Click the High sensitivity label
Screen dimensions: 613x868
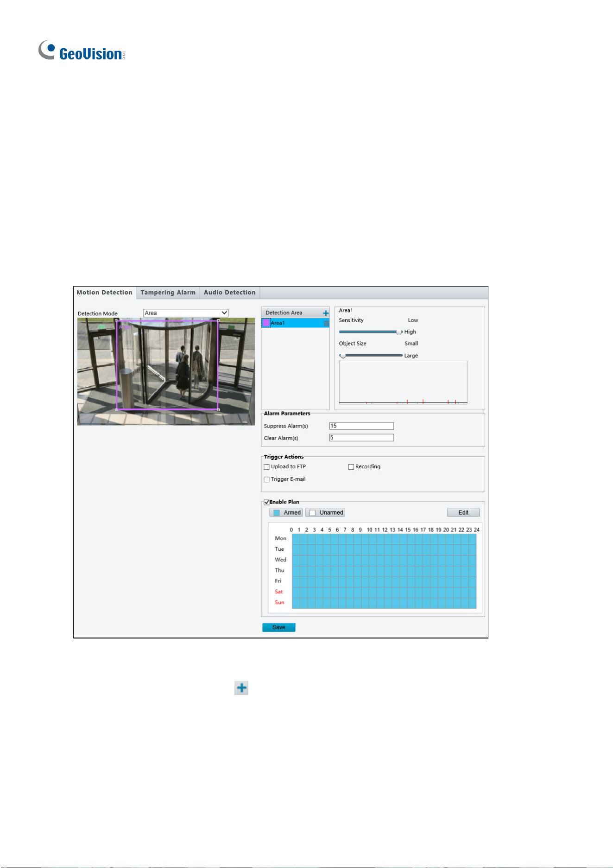coord(410,332)
